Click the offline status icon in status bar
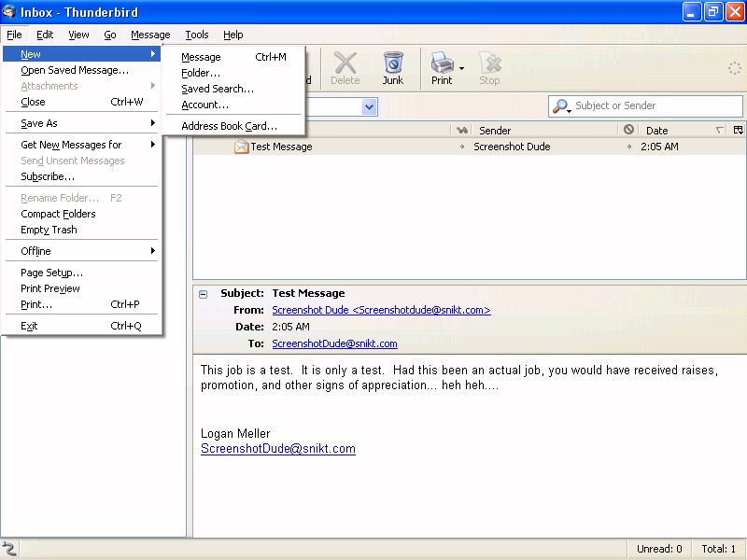747x560 pixels. (x=9, y=549)
